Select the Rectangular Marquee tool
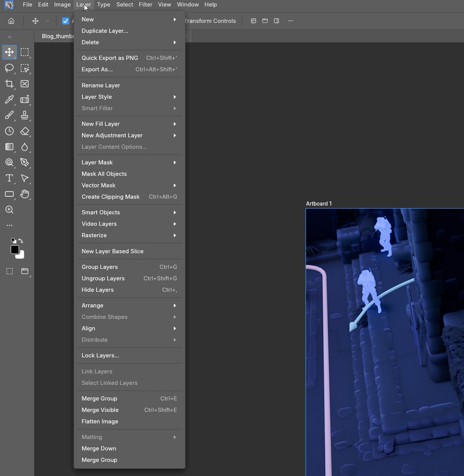This screenshot has width=464, height=476. (25, 52)
